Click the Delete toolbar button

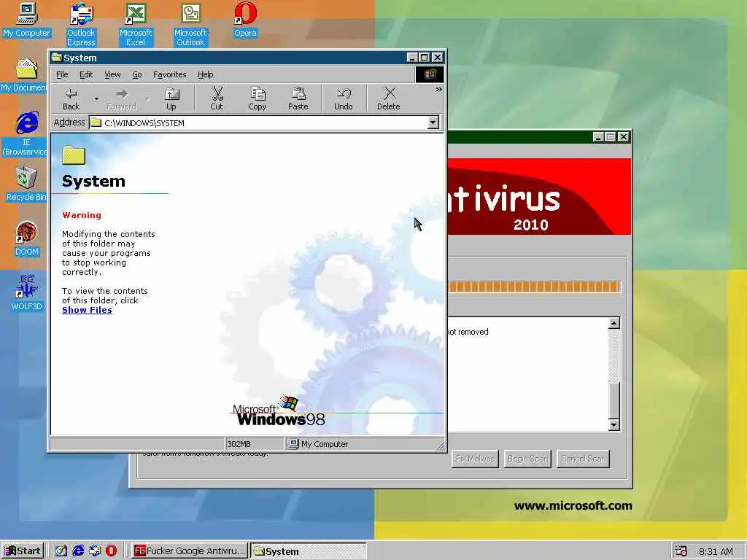389,99
